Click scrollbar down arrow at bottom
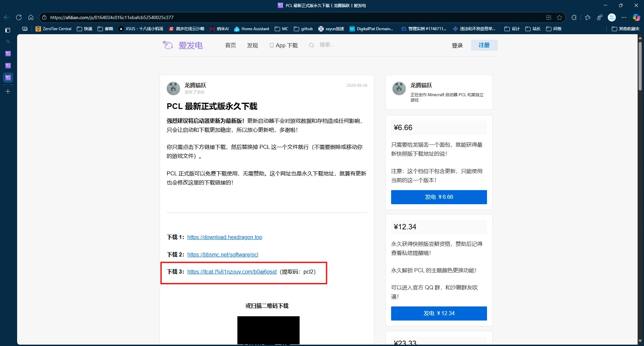 640,341
